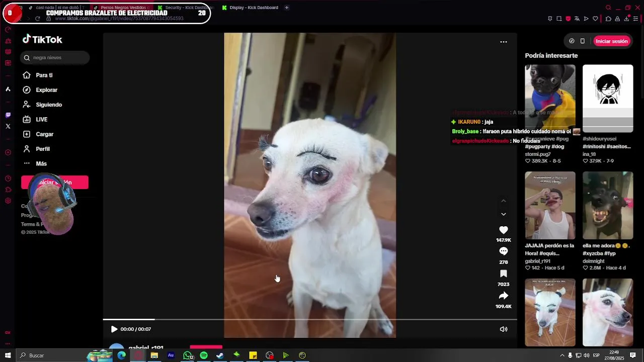Mute the video volume

503,329
